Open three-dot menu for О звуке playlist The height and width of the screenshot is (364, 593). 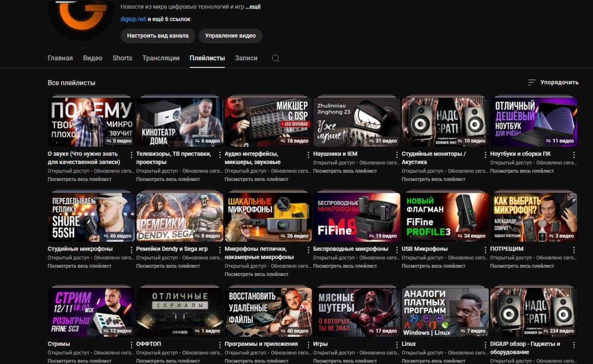pyautogui.click(x=131, y=155)
